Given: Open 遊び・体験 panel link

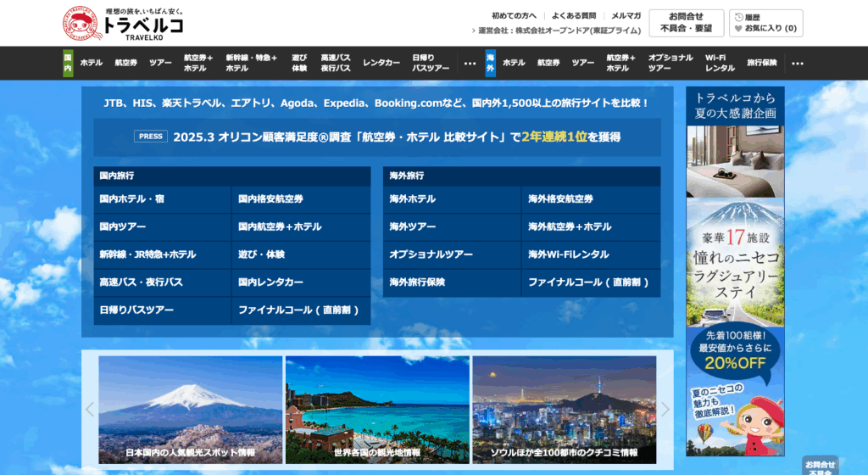Looking at the screenshot, I should pos(301,254).
